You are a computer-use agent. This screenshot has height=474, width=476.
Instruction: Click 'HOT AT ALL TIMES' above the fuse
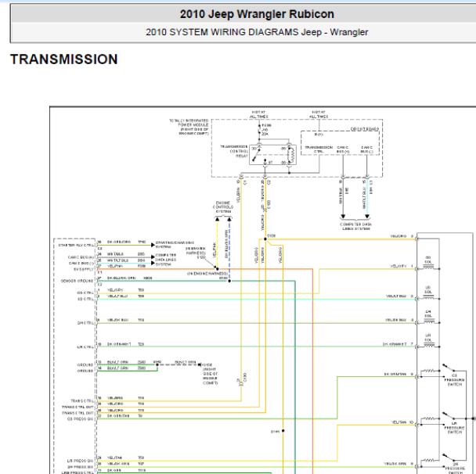(258, 114)
